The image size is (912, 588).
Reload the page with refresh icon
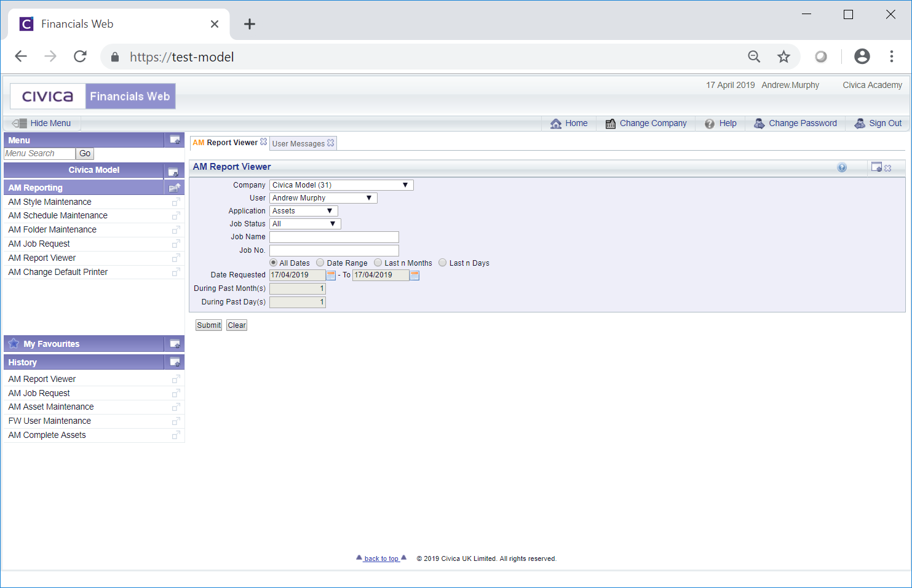click(x=80, y=57)
